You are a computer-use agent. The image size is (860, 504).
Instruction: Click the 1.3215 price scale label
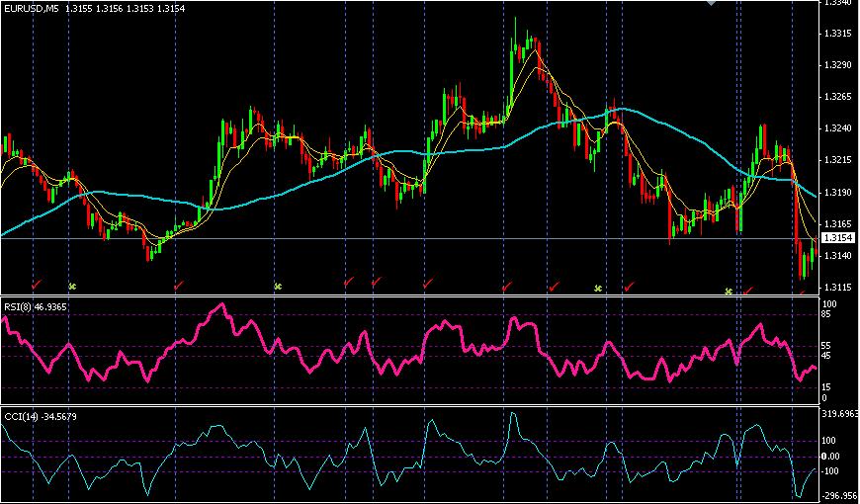(x=837, y=161)
